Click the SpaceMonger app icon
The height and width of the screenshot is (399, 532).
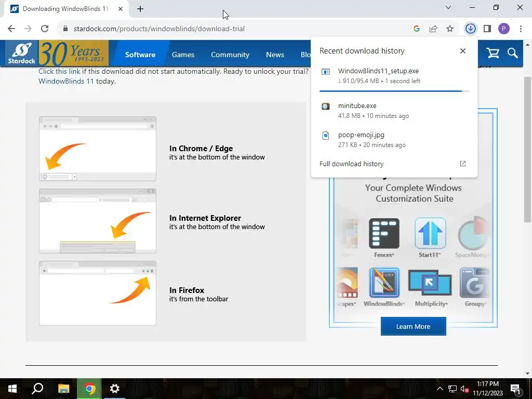point(473,234)
